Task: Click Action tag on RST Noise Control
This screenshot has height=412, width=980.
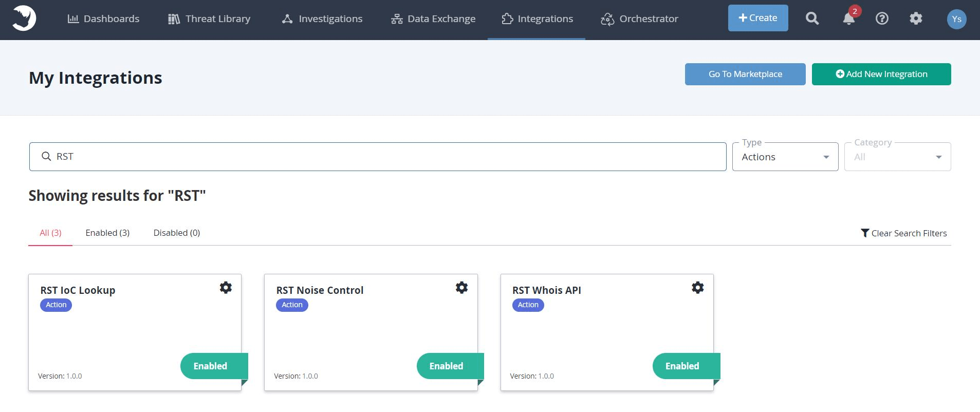Action: (292, 305)
